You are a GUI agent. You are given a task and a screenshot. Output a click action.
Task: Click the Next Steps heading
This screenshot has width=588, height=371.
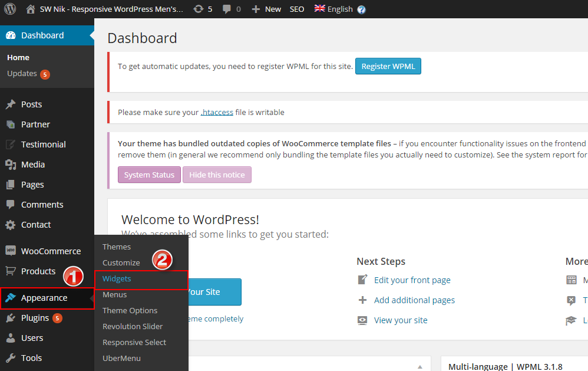pos(381,261)
